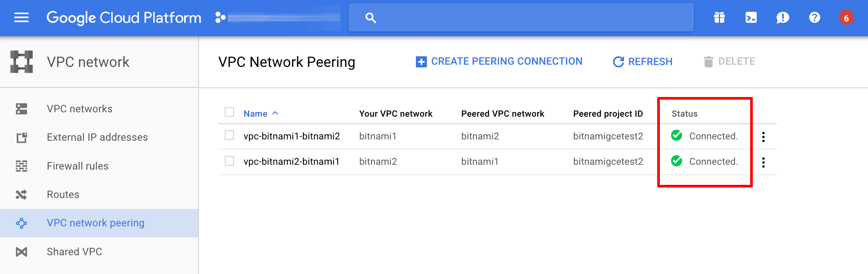The image size is (868, 274).
Task: Click Create Peering Connection button
Action: [x=499, y=62]
